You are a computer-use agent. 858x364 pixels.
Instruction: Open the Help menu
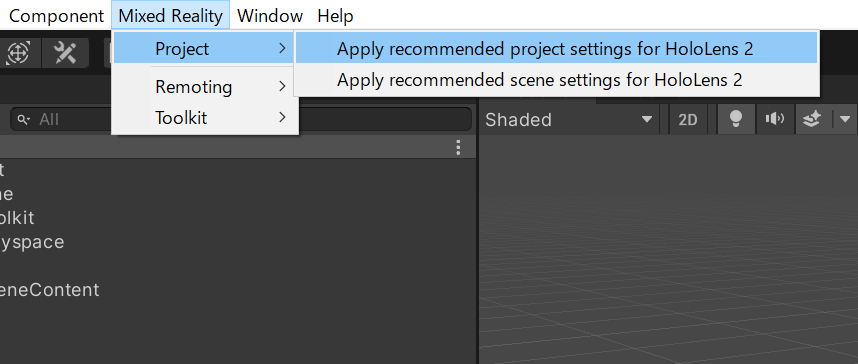pos(335,16)
